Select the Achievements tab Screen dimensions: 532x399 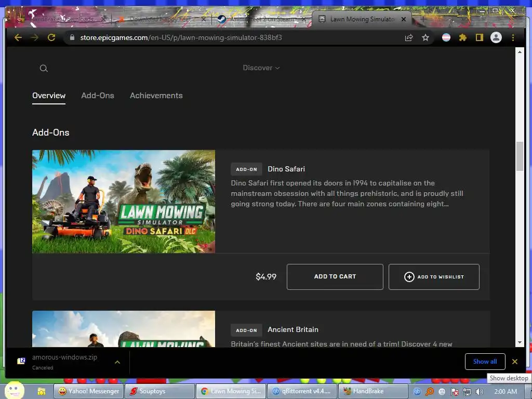point(156,96)
